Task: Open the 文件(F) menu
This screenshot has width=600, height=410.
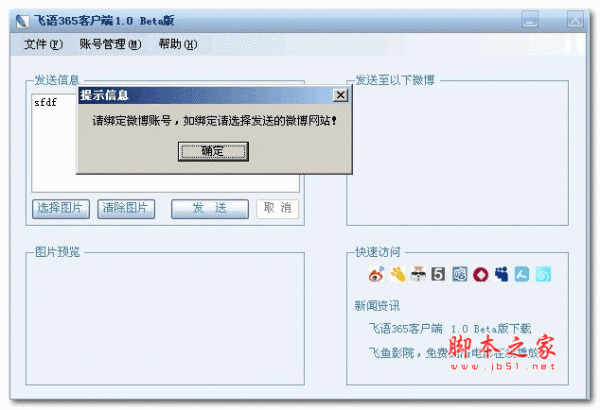Action: tap(43, 44)
